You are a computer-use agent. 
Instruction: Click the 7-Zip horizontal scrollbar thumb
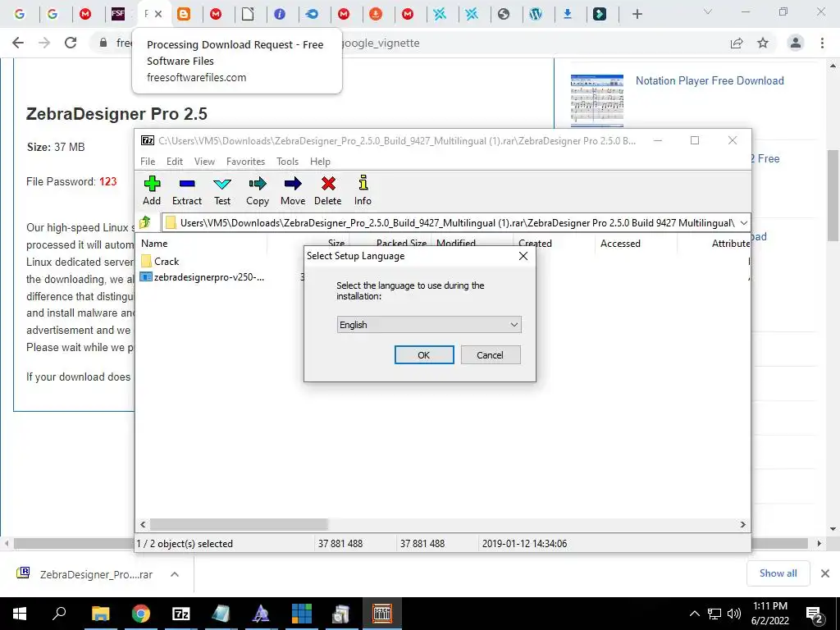pyautogui.click(x=239, y=524)
